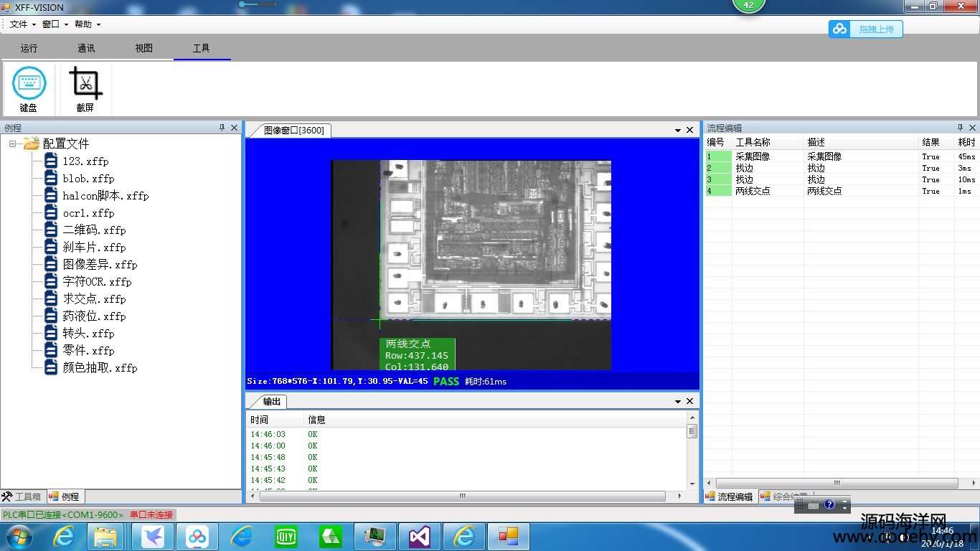980x551 pixels.
Task: Open the image window dropdown arrow
Action: [x=678, y=131]
